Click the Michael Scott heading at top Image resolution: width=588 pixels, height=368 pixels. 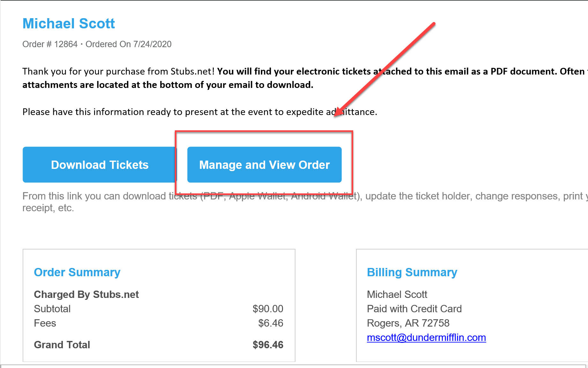click(x=69, y=24)
